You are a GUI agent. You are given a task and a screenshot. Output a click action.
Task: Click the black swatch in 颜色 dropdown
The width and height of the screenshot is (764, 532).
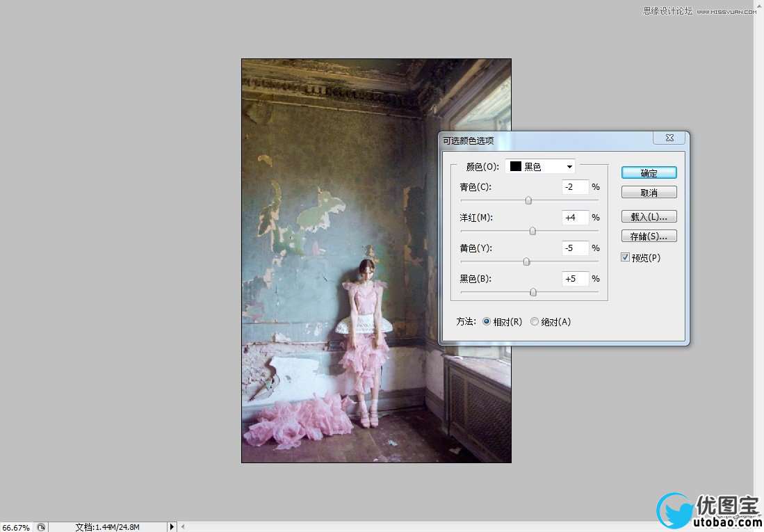pyautogui.click(x=516, y=167)
